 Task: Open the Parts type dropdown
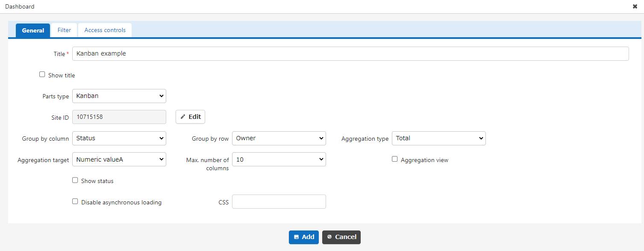[119, 96]
